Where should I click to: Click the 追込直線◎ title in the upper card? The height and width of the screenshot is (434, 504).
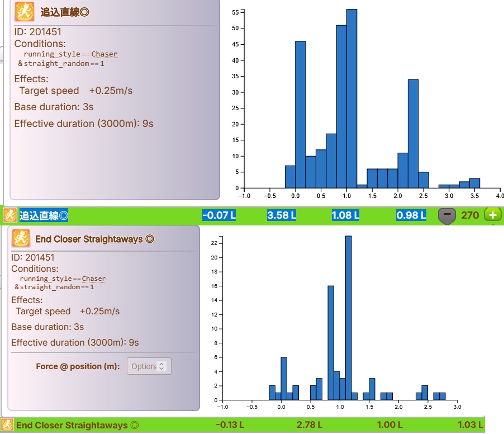coord(65,12)
